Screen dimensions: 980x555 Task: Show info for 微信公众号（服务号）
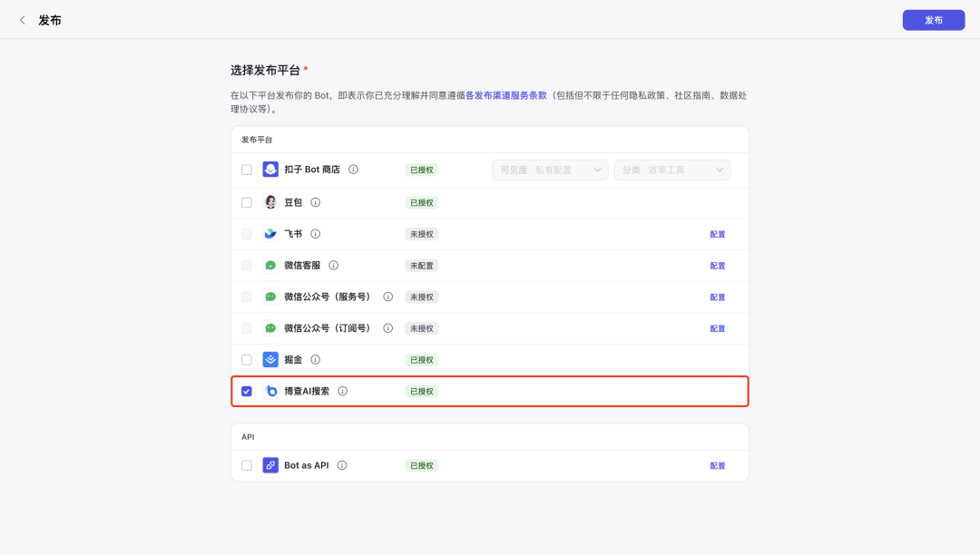(388, 297)
